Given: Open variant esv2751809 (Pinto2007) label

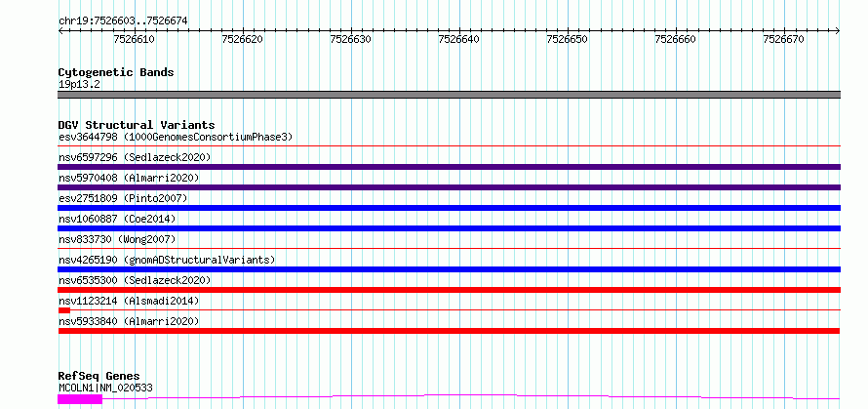Looking at the screenshot, I should coord(122,198).
